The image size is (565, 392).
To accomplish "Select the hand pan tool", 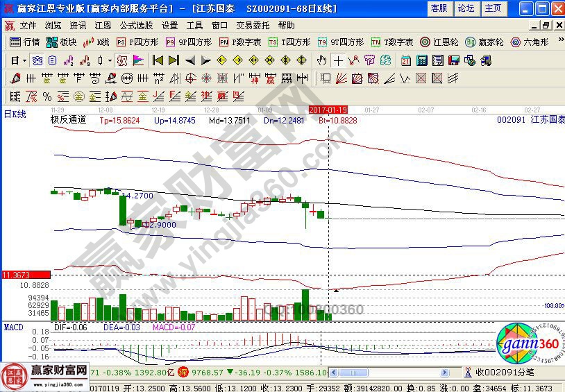I will point(322,60).
